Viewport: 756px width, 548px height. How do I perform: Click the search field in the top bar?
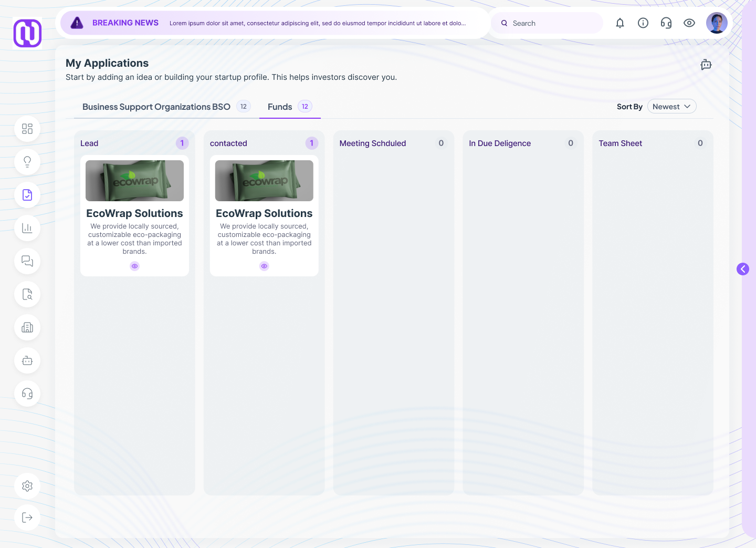click(546, 23)
